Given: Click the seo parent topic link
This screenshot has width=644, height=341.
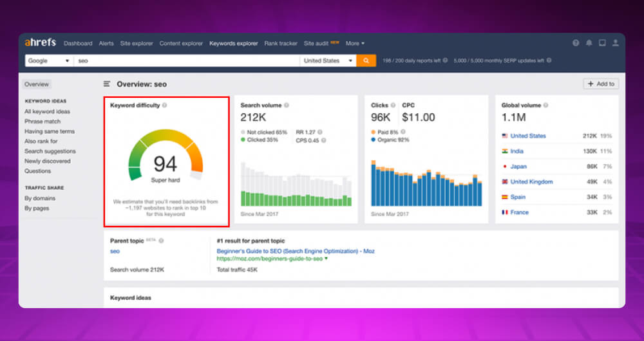Looking at the screenshot, I should click(x=115, y=251).
